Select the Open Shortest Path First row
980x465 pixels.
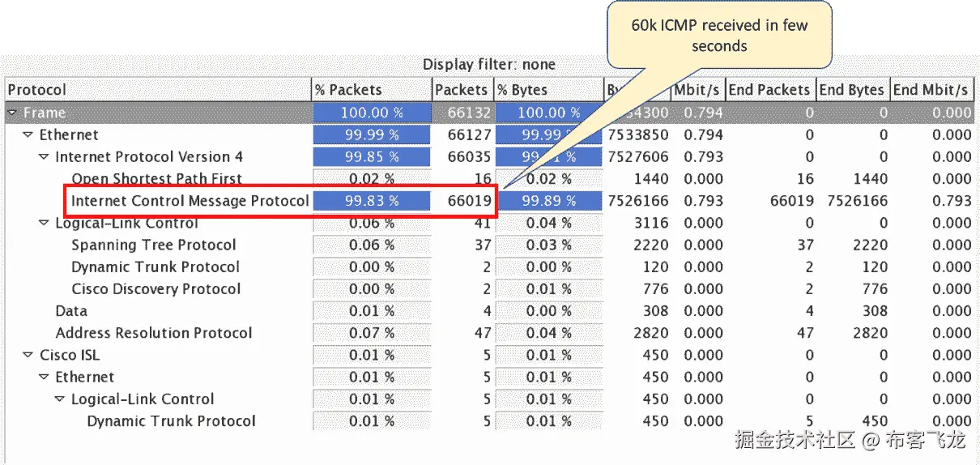[489, 179]
